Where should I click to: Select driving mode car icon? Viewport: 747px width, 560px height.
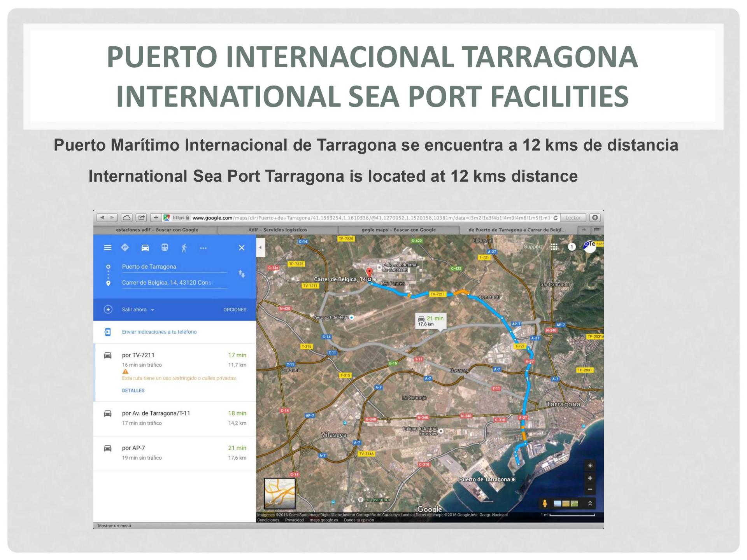145,248
